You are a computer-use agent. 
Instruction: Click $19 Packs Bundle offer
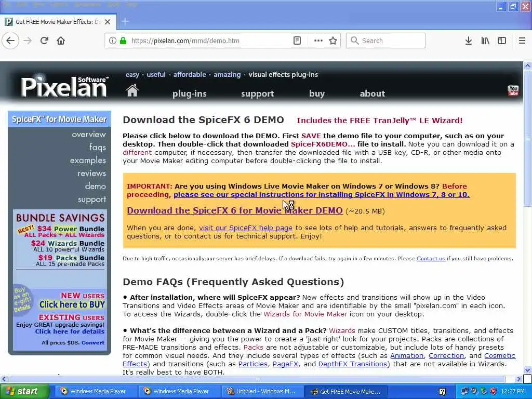(x=71, y=258)
